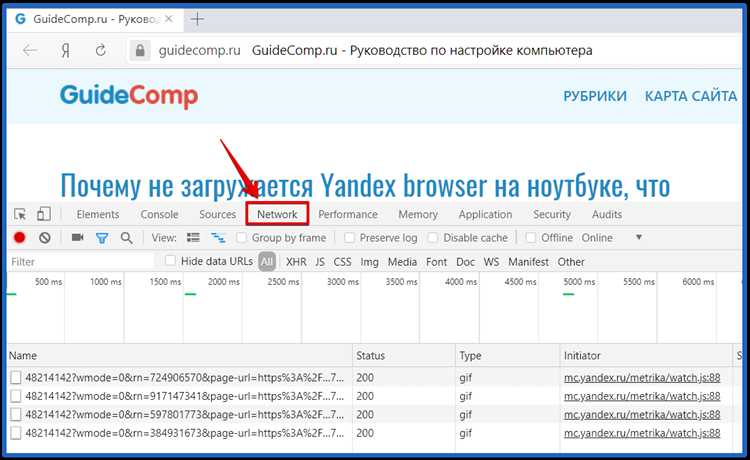Click the browser back arrow
750x460 pixels.
pyautogui.click(x=30, y=50)
